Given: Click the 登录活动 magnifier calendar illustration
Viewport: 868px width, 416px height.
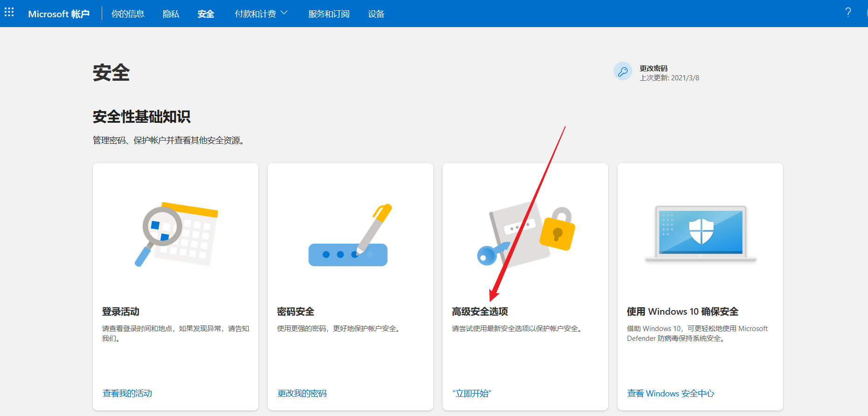Looking at the screenshot, I should (176, 234).
